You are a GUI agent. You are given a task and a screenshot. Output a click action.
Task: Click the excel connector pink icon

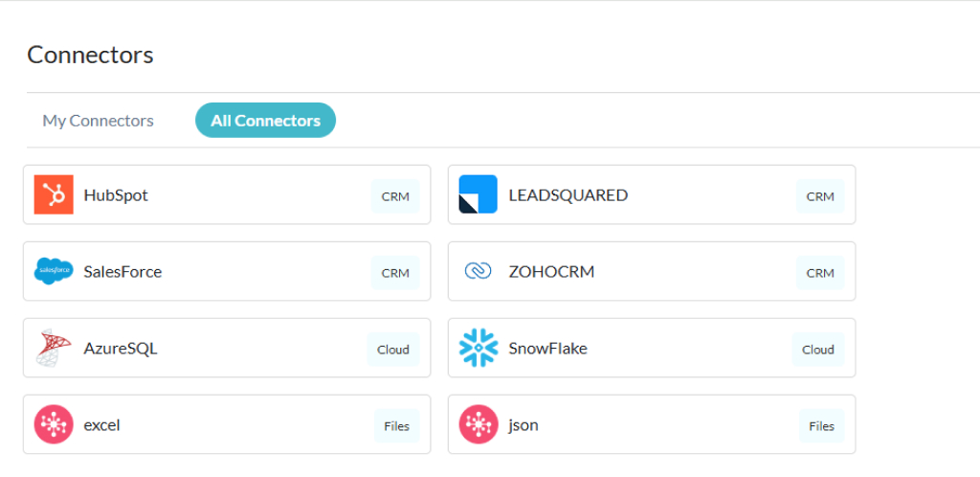coord(54,424)
